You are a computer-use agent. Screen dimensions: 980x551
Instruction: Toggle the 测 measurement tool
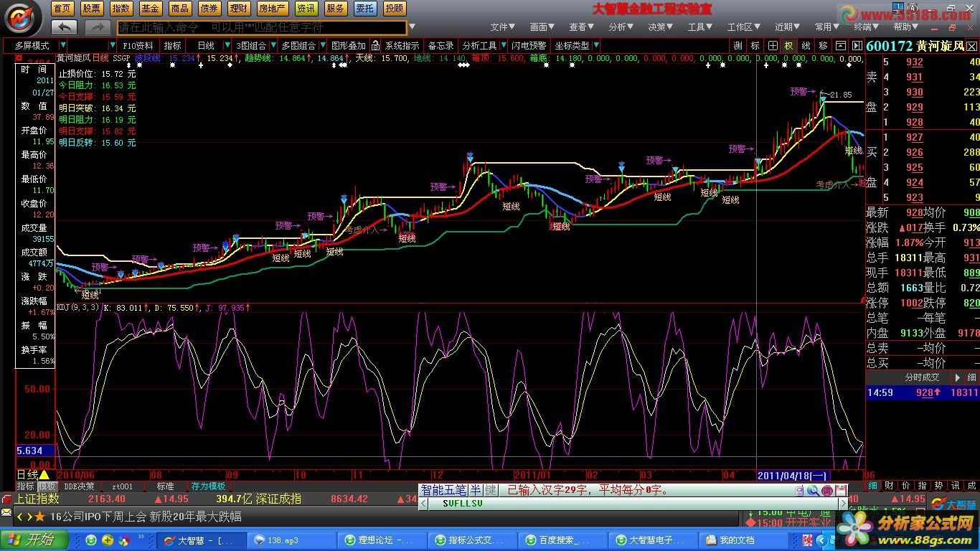738,45
